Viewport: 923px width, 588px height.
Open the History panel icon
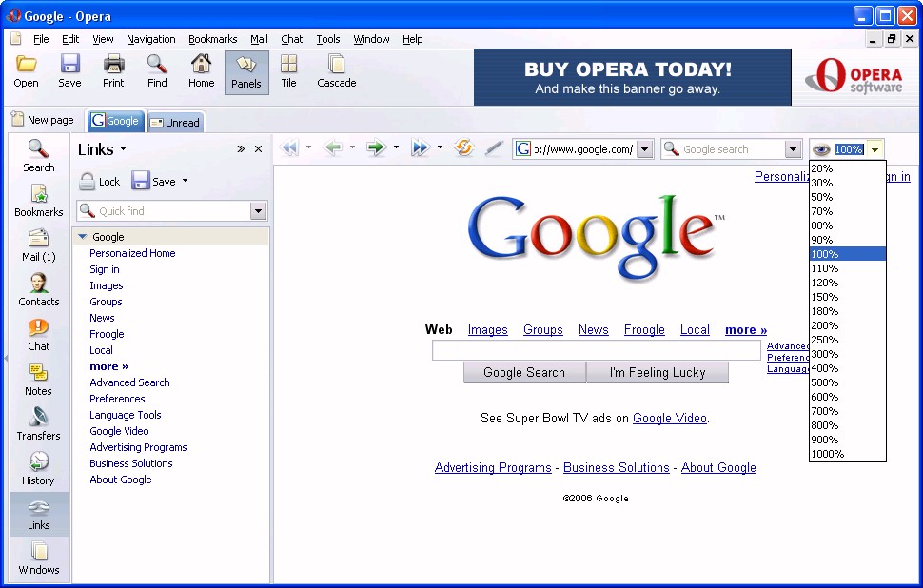click(x=39, y=468)
